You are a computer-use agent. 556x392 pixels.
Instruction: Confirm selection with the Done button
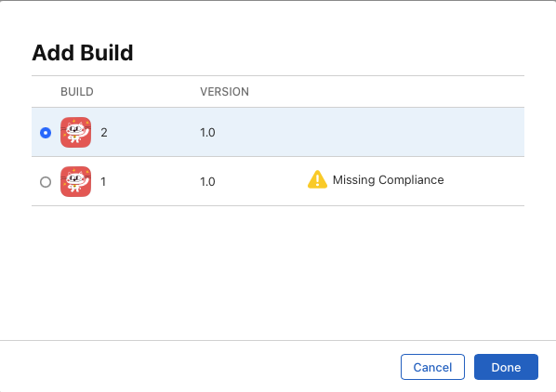coord(506,367)
